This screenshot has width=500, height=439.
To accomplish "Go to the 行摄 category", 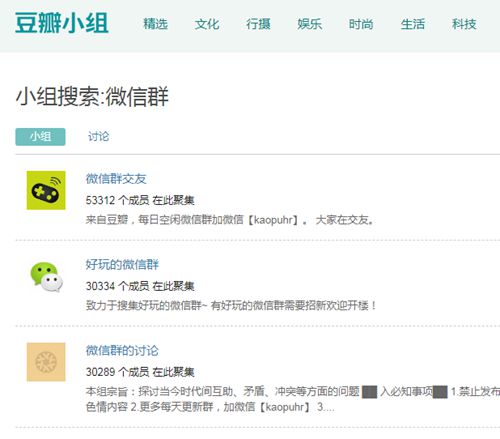I will [x=258, y=24].
